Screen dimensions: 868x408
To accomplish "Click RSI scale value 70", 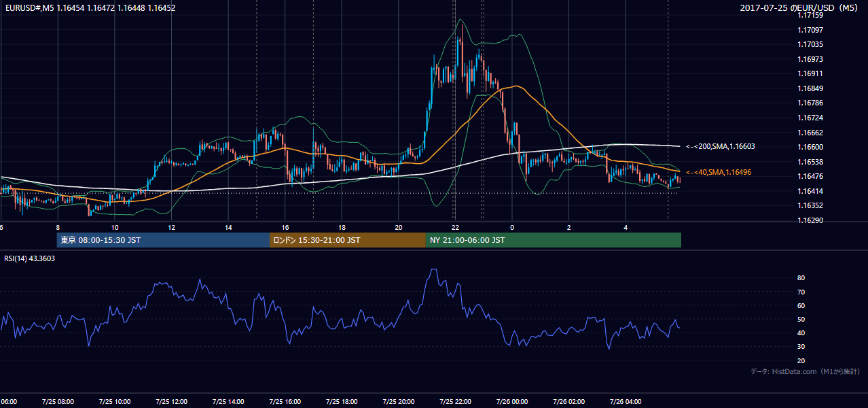I will (801, 292).
